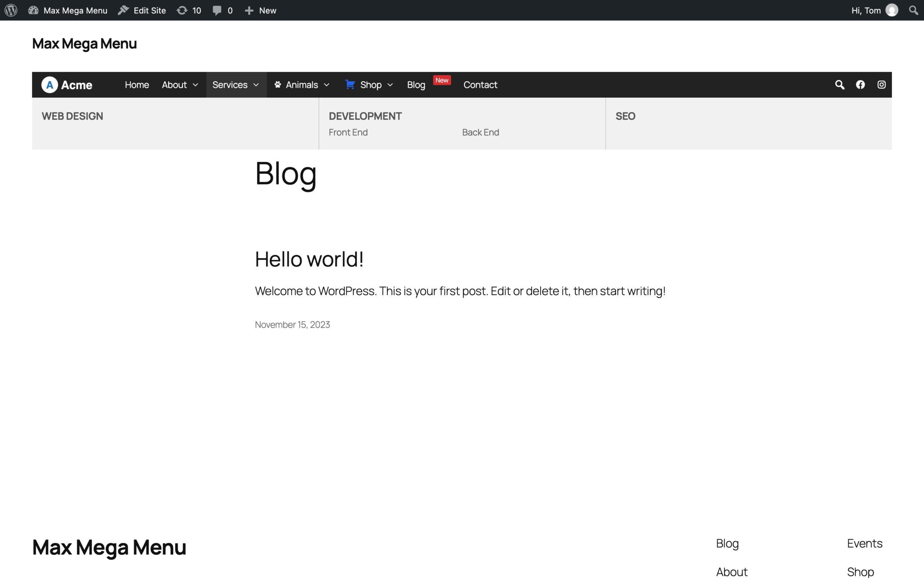This screenshot has height=578, width=924.
Task: Click the header Max Mega Menu site title
Action: pyautogui.click(x=84, y=44)
